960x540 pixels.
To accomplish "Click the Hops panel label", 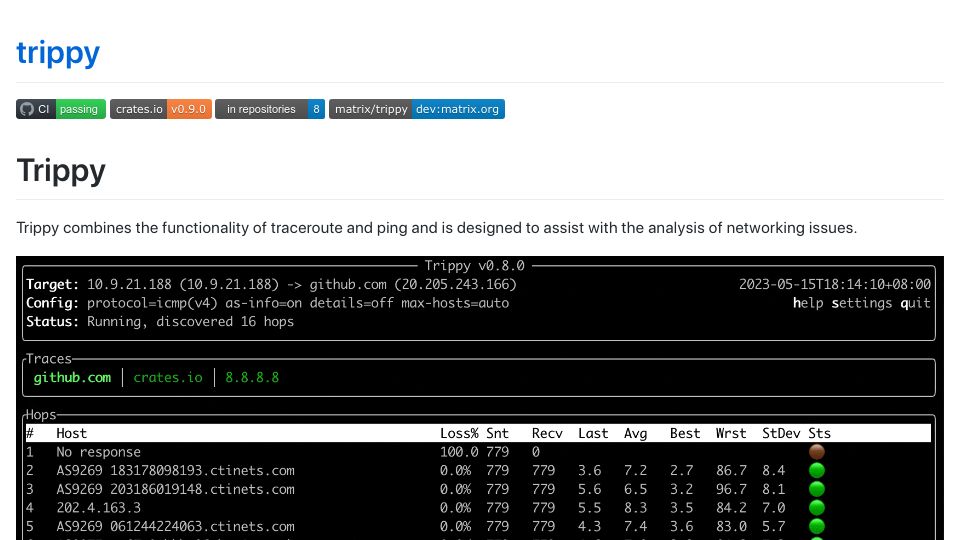I will (x=41, y=414).
